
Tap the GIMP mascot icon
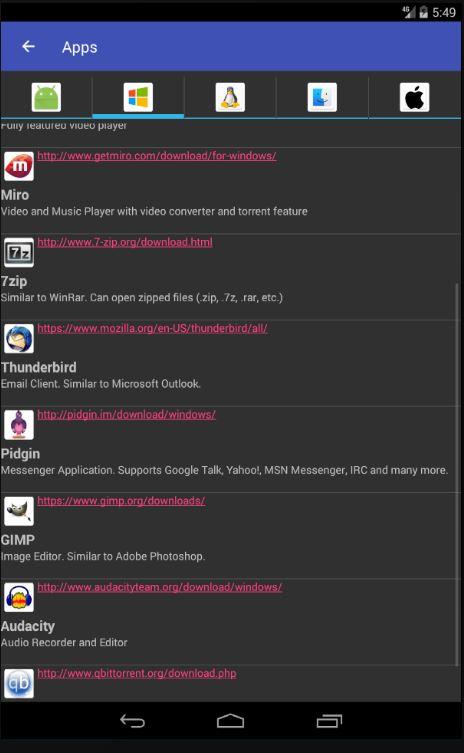(19, 511)
